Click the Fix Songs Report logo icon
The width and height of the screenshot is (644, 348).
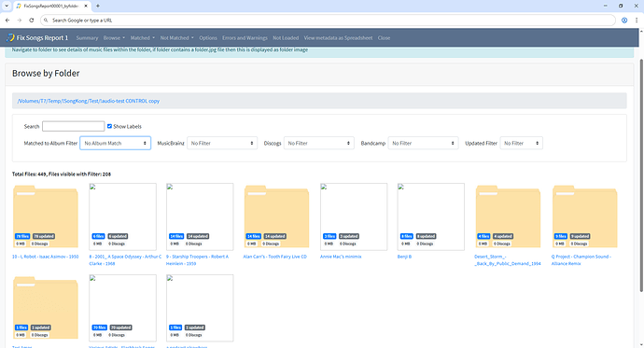pyautogui.click(x=10, y=37)
